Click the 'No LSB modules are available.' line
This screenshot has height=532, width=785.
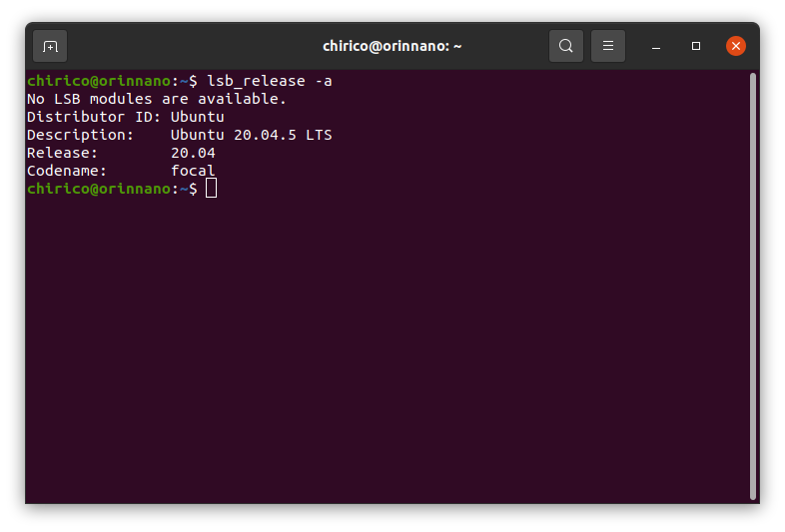[157, 99]
